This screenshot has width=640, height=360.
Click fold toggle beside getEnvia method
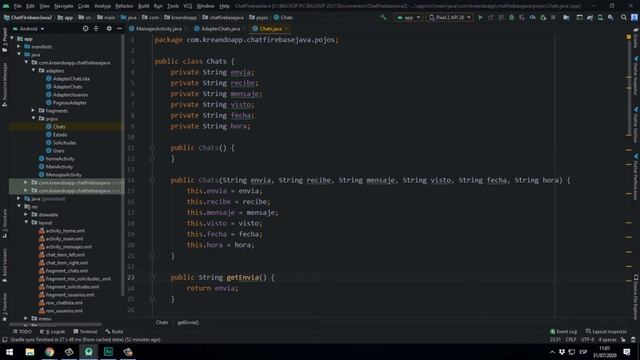pyautogui.click(x=152, y=278)
